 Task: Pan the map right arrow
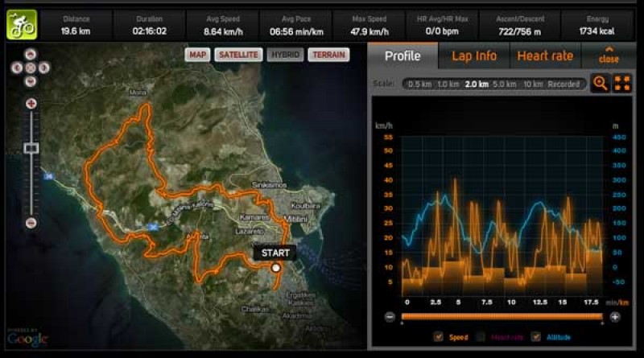pos(43,68)
